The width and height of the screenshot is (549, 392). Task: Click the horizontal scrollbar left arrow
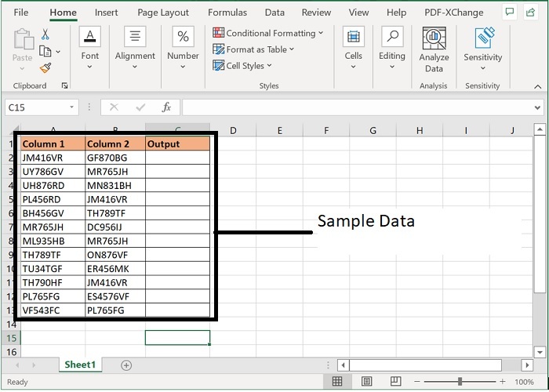pos(344,365)
